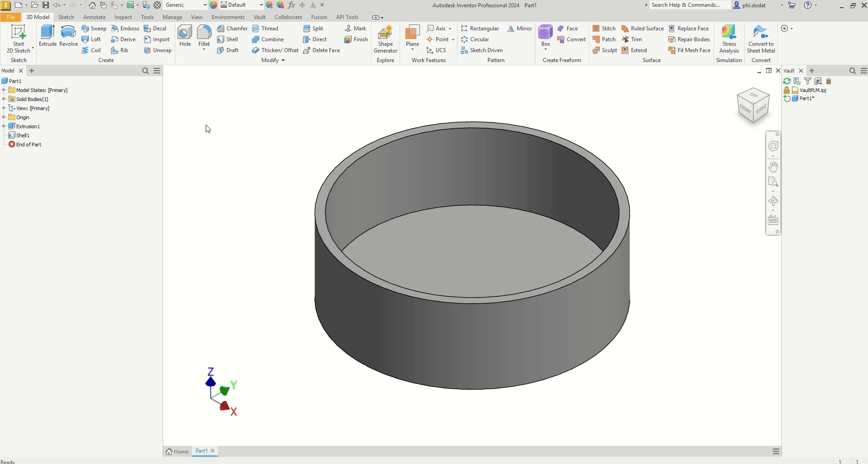Click the Search Help & Commands field
The height and width of the screenshot is (464, 868).
point(690,5)
